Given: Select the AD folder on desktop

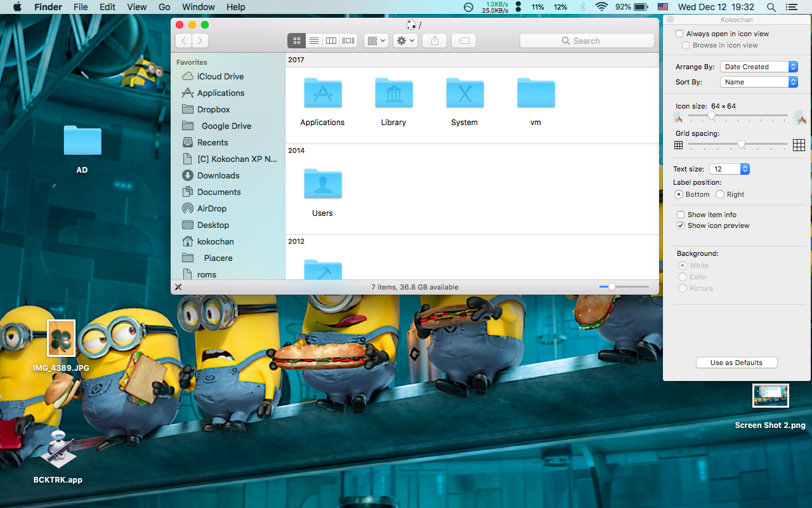Looking at the screenshot, I should 82,141.
